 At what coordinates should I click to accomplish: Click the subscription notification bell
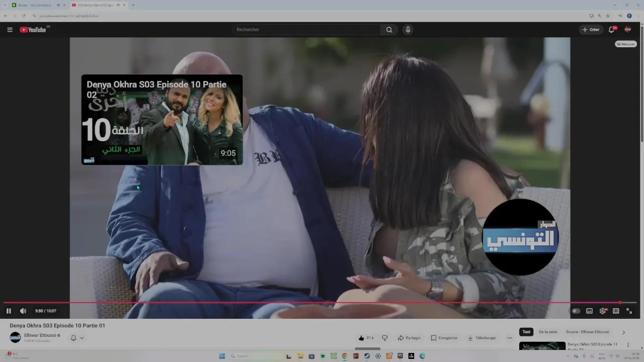pos(73,338)
